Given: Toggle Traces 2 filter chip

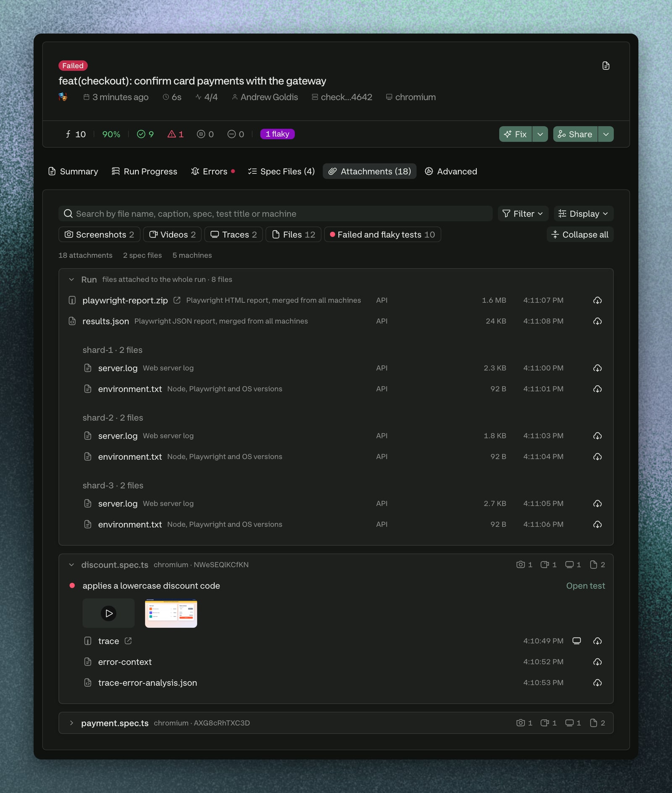Looking at the screenshot, I should (x=234, y=234).
